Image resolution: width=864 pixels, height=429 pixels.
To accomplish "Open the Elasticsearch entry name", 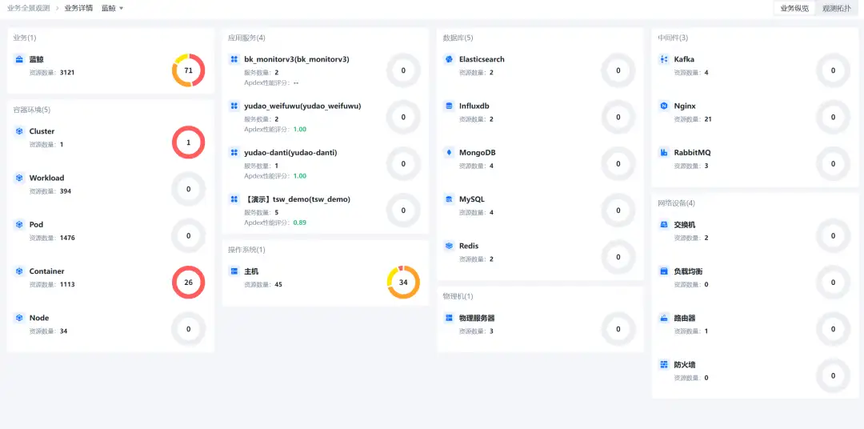I will (482, 59).
